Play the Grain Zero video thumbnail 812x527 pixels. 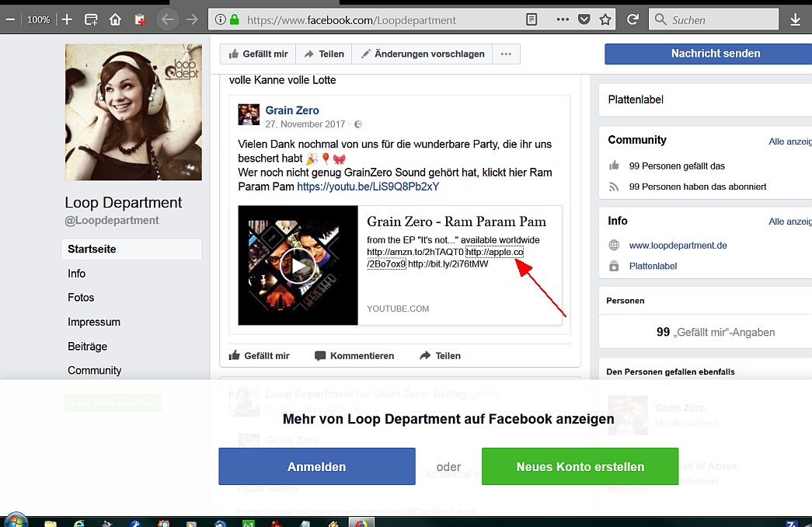pos(298,266)
